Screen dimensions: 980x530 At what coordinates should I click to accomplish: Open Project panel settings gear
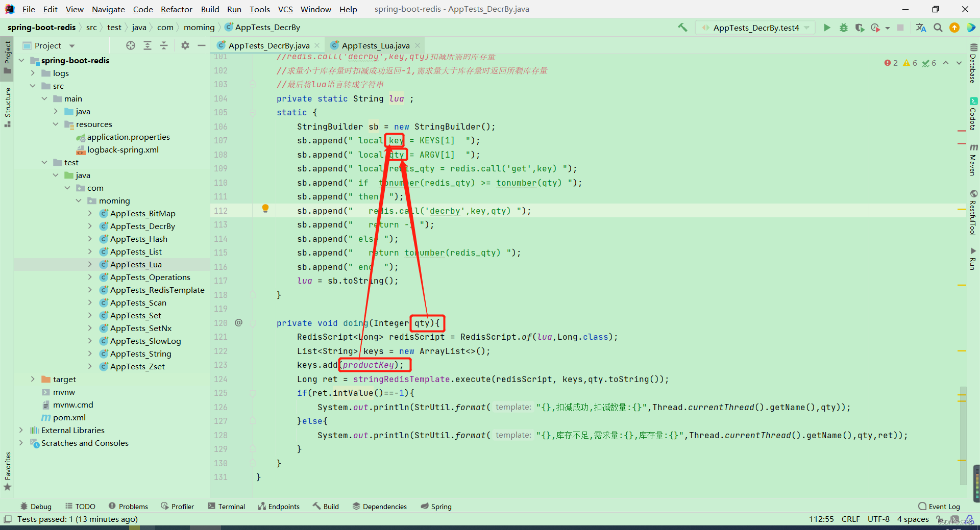point(185,45)
